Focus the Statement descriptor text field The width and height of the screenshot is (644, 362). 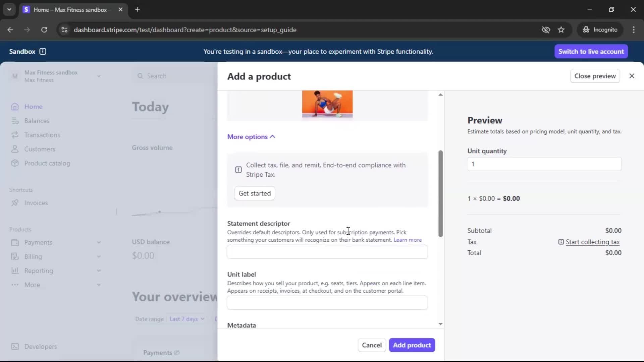pyautogui.click(x=327, y=252)
